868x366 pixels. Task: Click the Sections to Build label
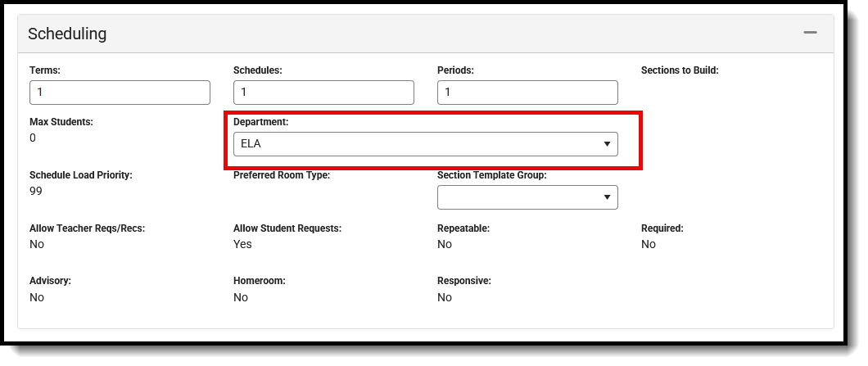pos(679,70)
